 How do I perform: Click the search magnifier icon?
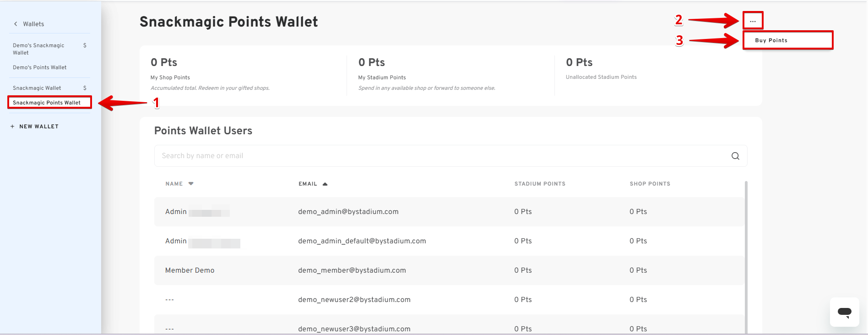click(735, 156)
